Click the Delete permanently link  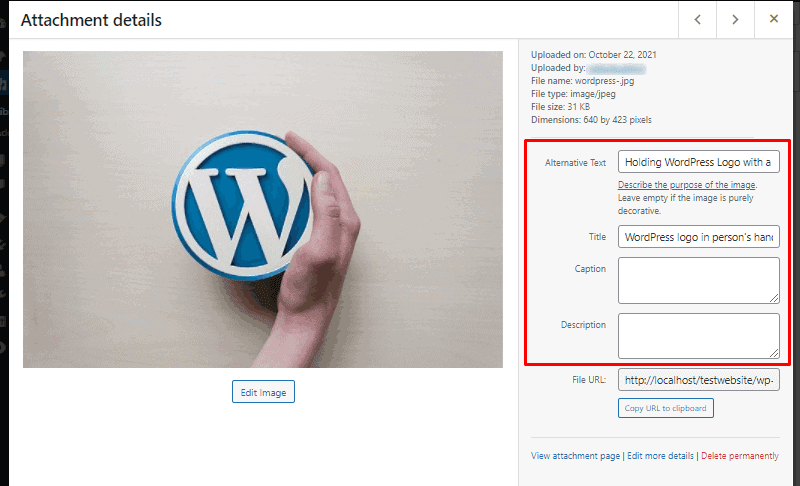(x=740, y=455)
